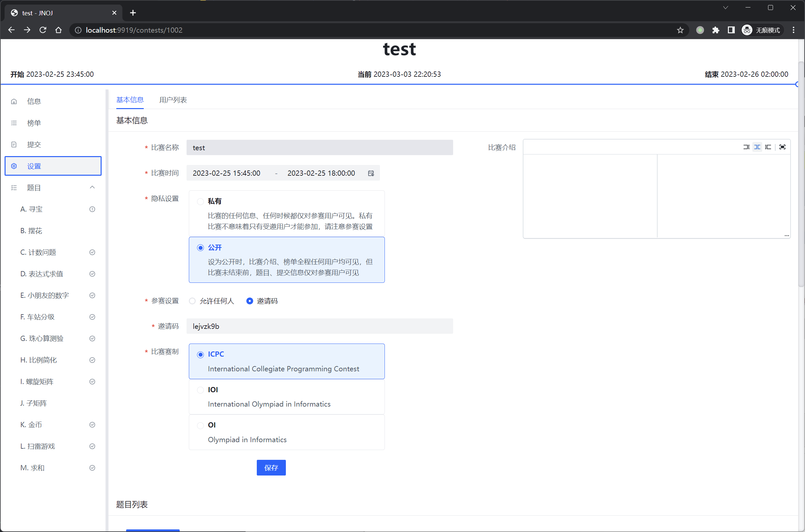Click the check icon beside K. 金币
This screenshot has height=532, width=805.
[x=92, y=425]
